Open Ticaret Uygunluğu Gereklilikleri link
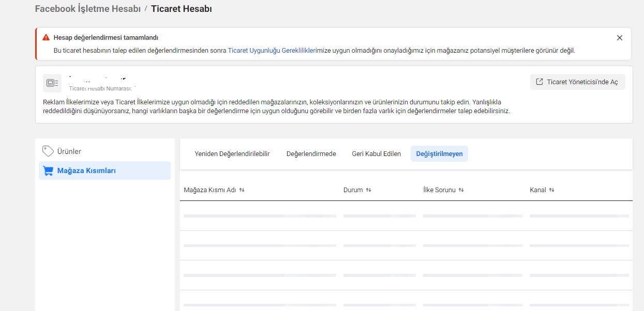This screenshot has width=644, height=311. [272, 51]
